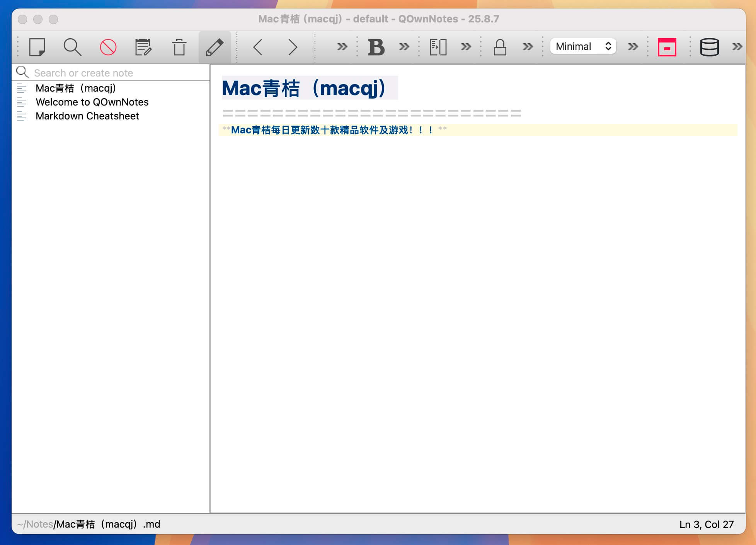The image size is (756, 545).
Task: Toggle the pencil edit mode button
Action: 215,47
